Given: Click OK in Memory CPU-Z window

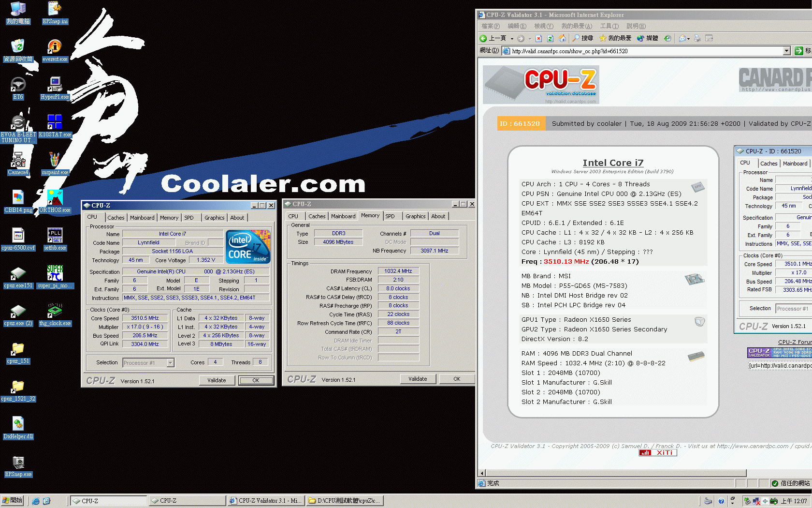Looking at the screenshot, I should [x=457, y=379].
